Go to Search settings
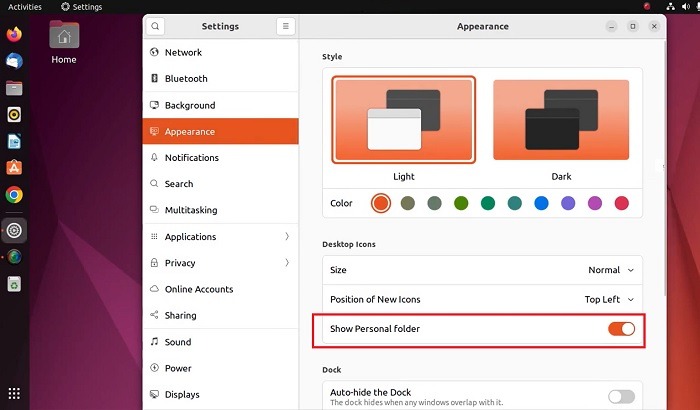The width and height of the screenshot is (700, 410). [221, 184]
